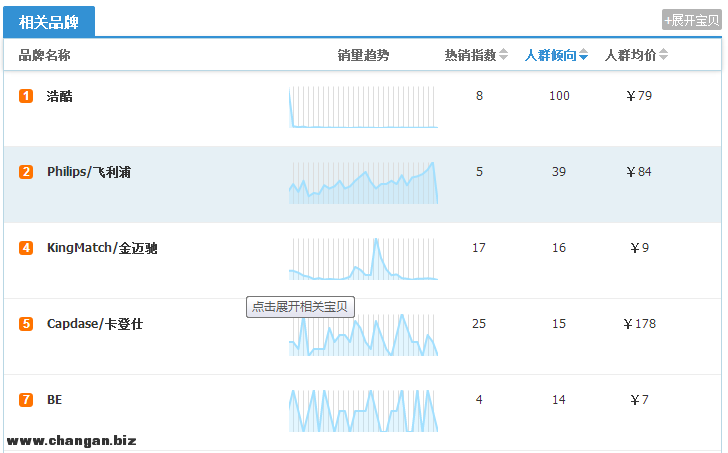Click Philips crowd tendency value 39

pos(559,172)
